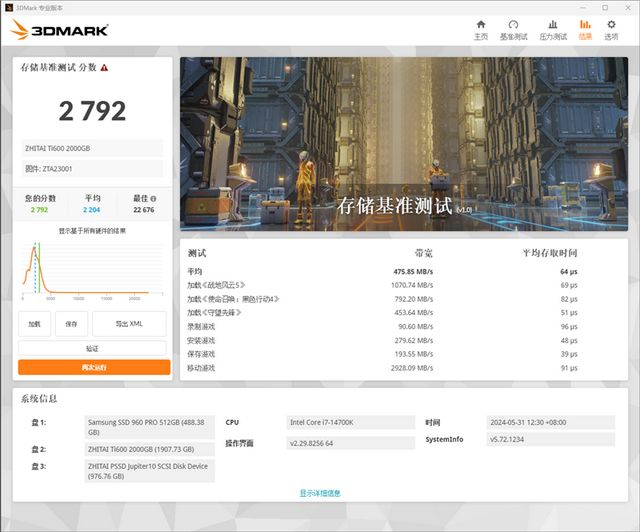Click the average bandwidth 475.85 MB/s
Image resolution: width=640 pixels, height=532 pixels.
(x=413, y=272)
